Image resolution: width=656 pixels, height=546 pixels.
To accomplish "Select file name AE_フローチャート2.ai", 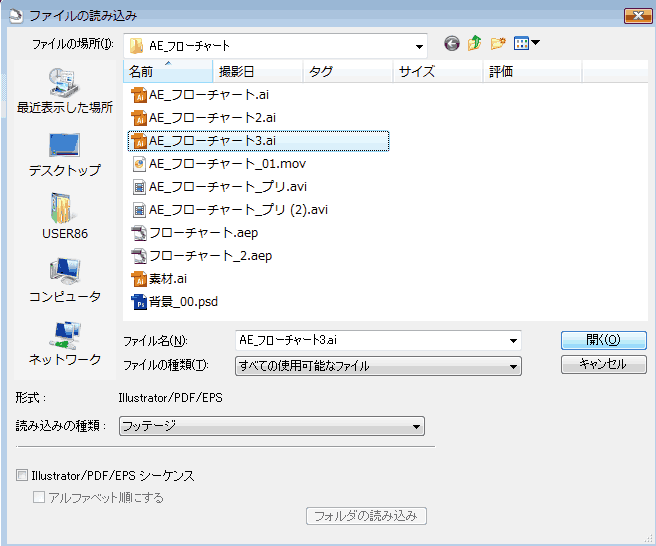I will tap(212, 118).
